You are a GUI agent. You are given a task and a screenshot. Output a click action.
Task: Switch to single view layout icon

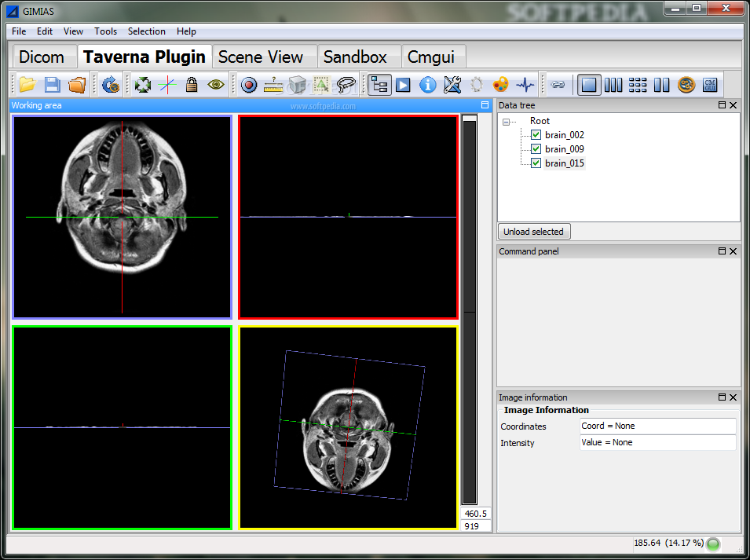point(589,85)
